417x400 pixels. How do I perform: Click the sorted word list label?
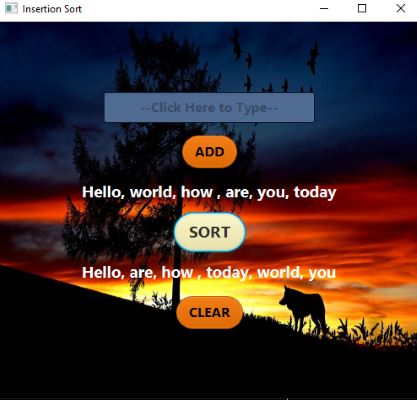click(x=209, y=273)
